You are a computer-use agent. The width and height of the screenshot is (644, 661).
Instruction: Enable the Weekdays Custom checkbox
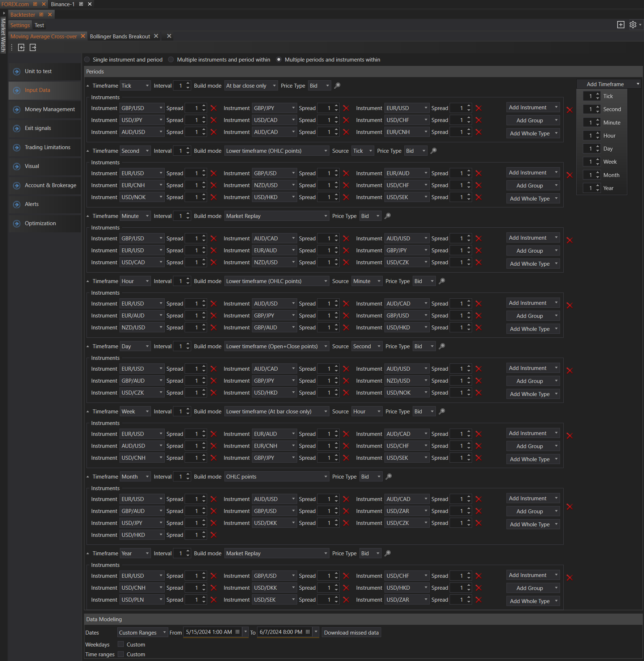click(x=121, y=644)
